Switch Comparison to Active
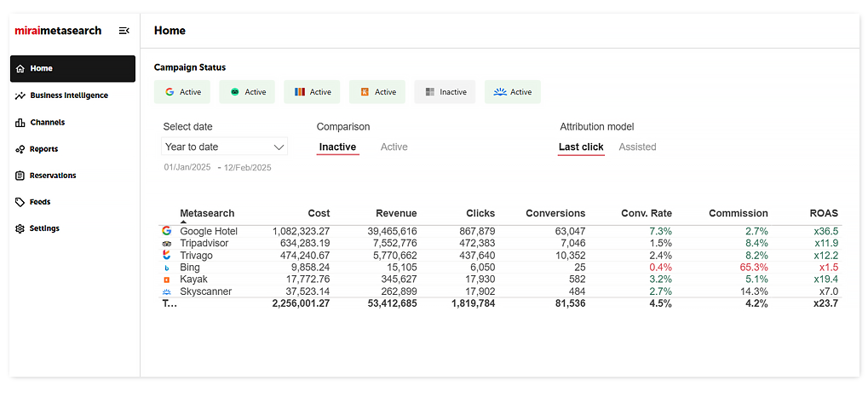 coord(394,147)
